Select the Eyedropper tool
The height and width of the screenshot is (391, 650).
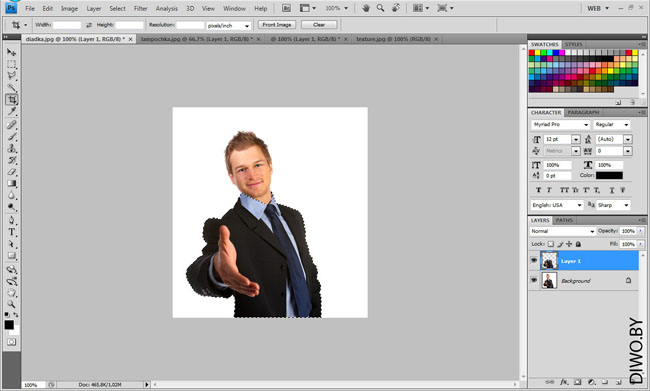(x=12, y=112)
